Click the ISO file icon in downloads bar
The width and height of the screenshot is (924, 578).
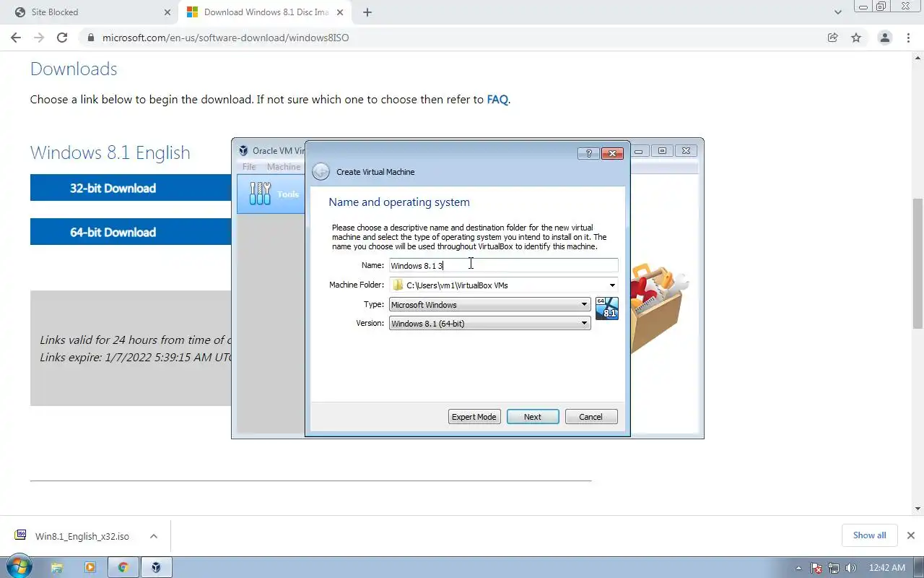(21, 535)
